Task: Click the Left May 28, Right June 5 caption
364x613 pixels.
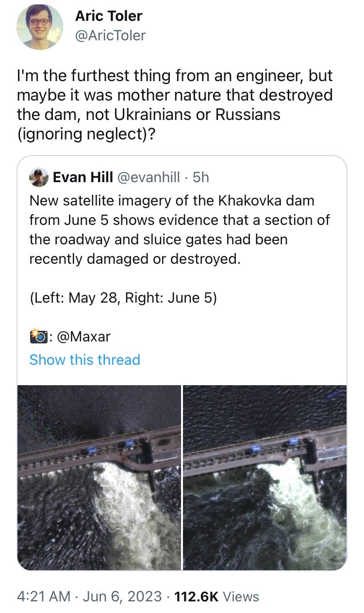Action: tap(123, 297)
